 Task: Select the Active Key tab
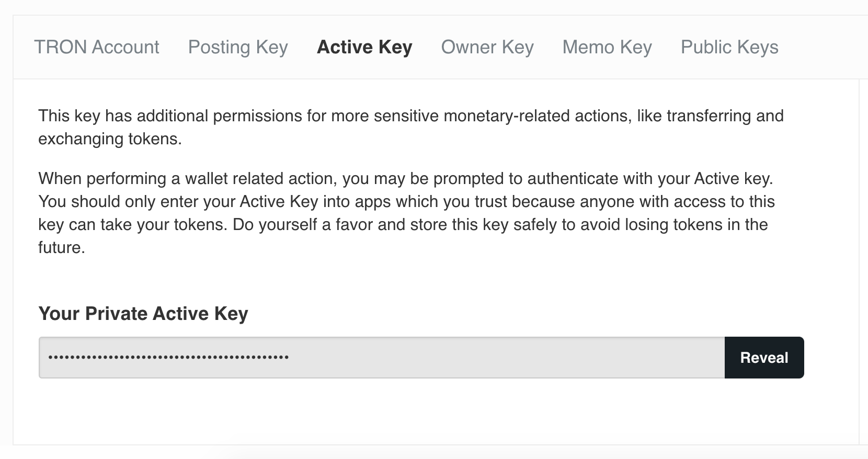[x=364, y=47]
